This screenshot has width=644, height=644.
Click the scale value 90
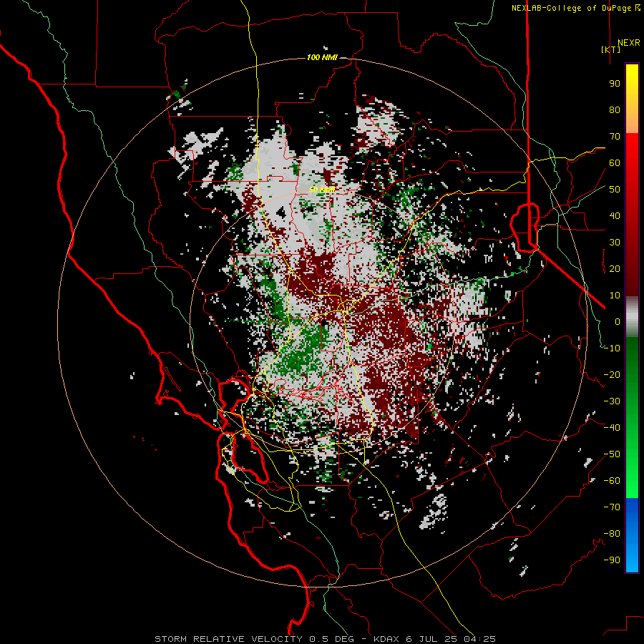pos(615,84)
